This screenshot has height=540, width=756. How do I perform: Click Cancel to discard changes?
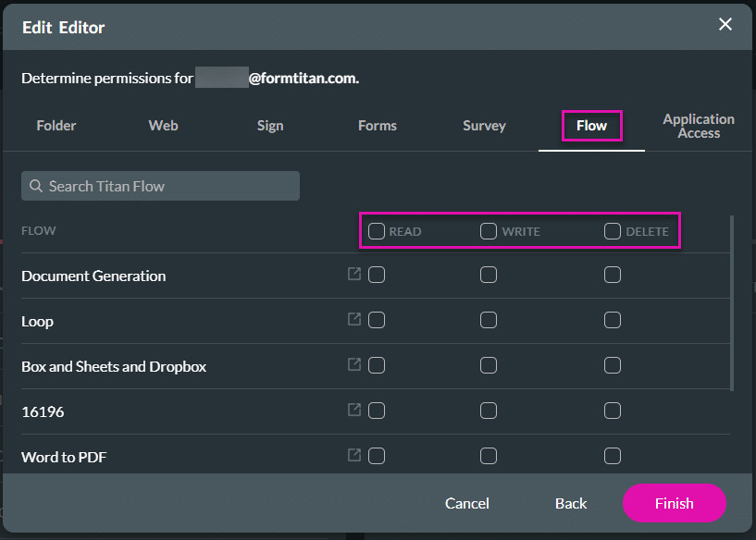coord(467,503)
